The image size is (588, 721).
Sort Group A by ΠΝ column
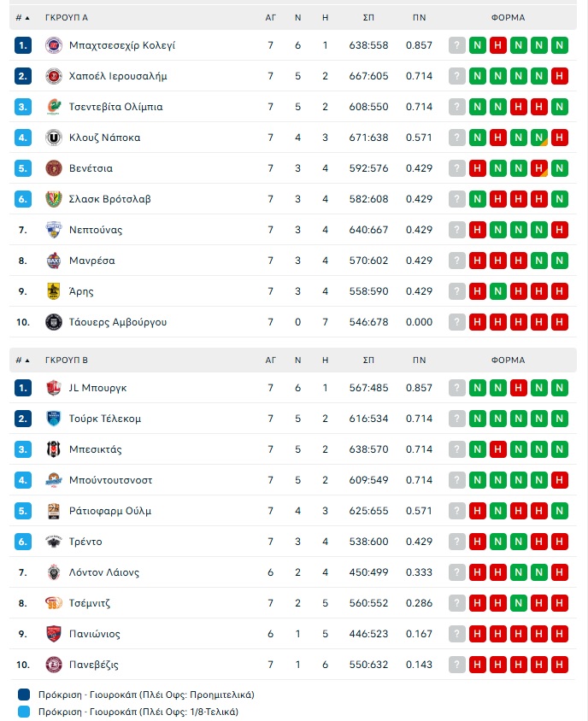(x=419, y=17)
